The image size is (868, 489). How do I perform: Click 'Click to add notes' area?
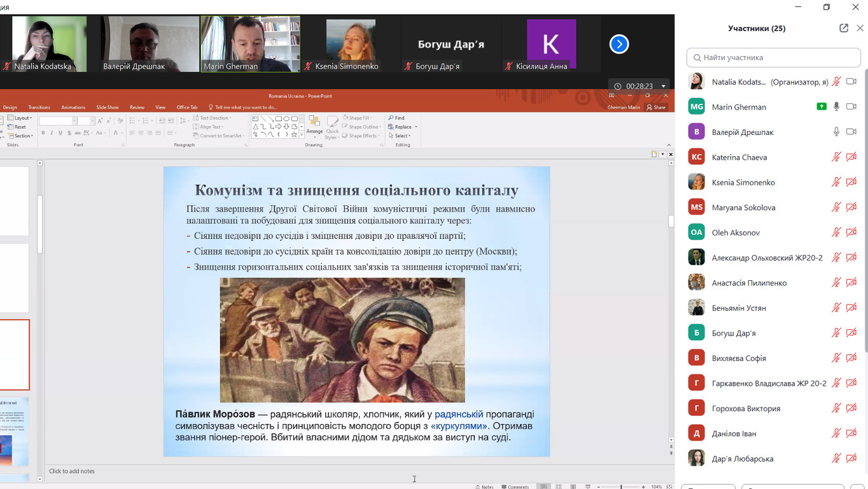[72, 471]
